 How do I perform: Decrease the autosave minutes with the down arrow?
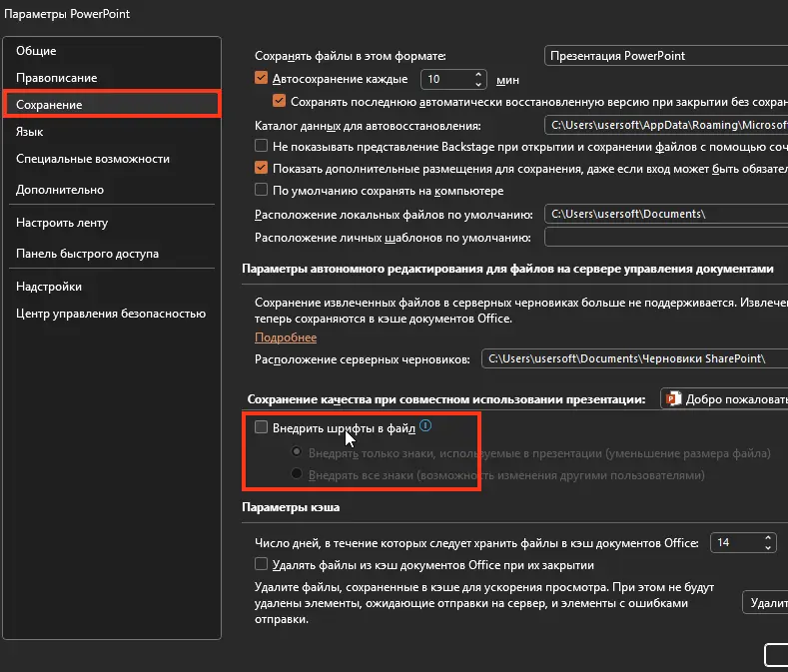click(477, 84)
